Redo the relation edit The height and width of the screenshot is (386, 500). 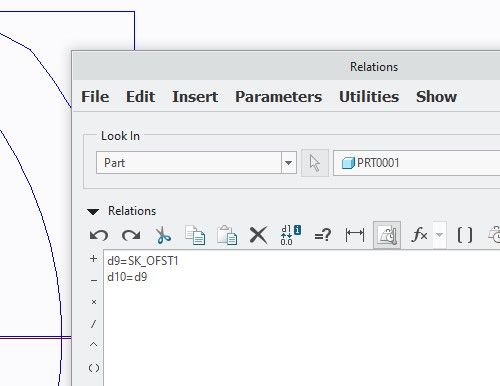tap(131, 235)
